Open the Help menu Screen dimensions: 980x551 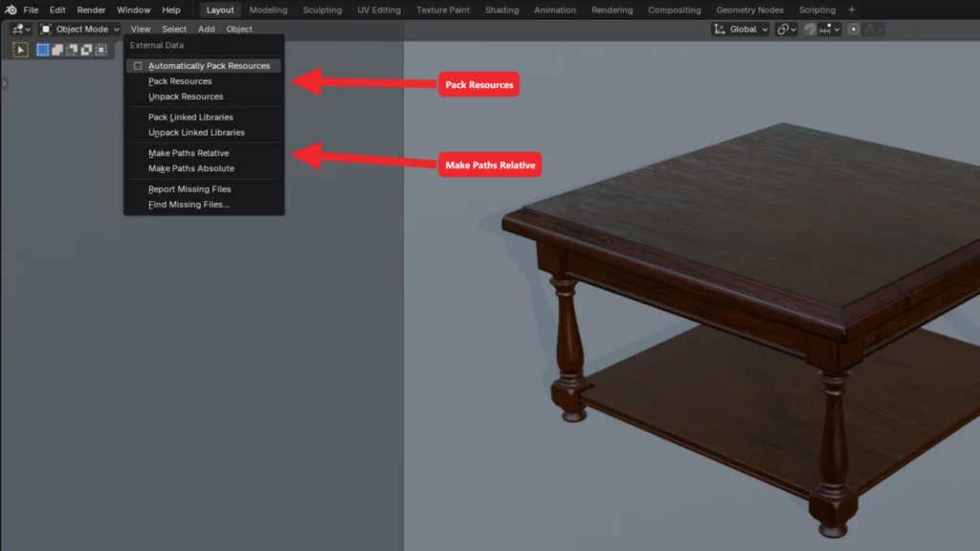[171, 10]
